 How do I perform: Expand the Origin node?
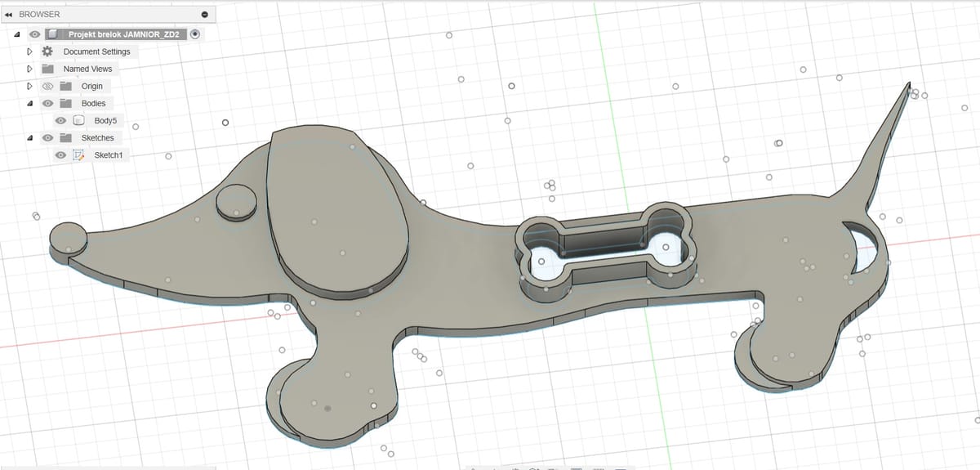[x=29, y=86]
